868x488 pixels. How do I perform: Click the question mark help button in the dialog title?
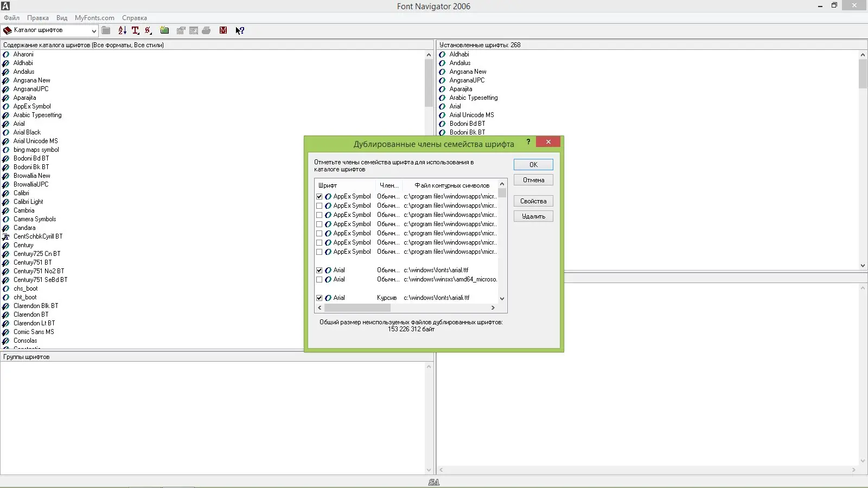(x=528, y=142)
